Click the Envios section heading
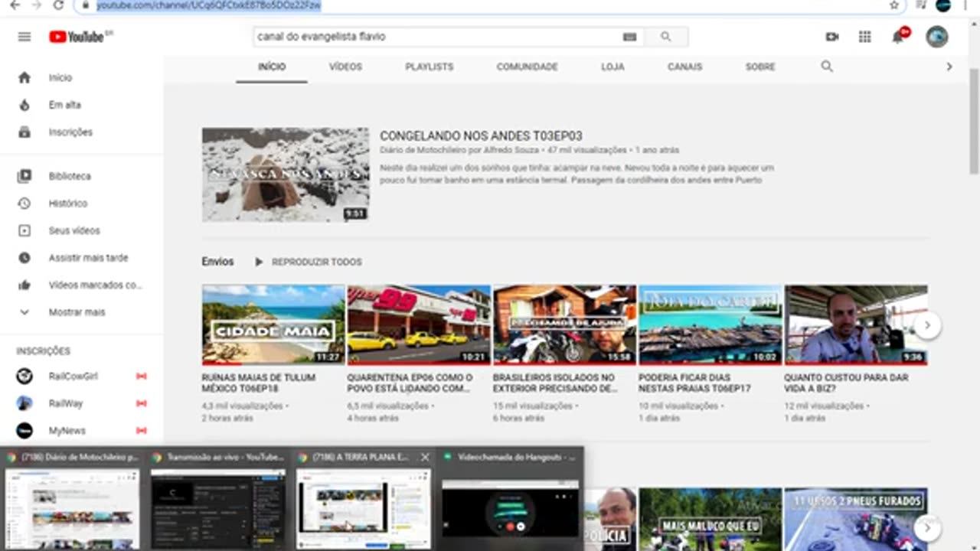 click(x=217, y=262)
